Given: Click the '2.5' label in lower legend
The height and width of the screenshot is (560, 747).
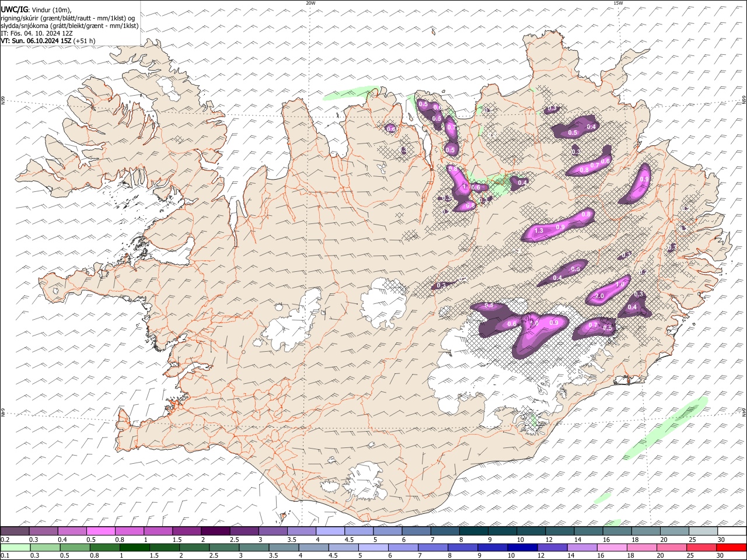Looking at the screenshot, I should click(213, 555).
